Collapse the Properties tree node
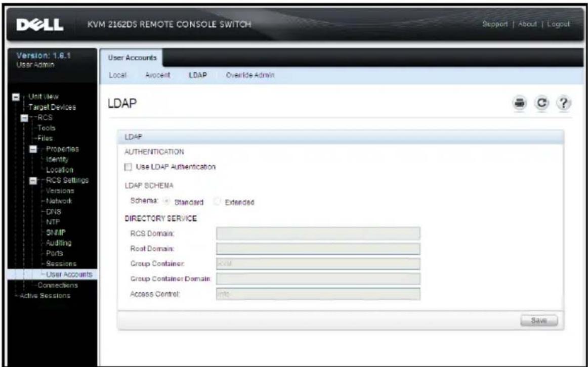The image size is (588, 367). pyautogui.click(x=33, y=149)
